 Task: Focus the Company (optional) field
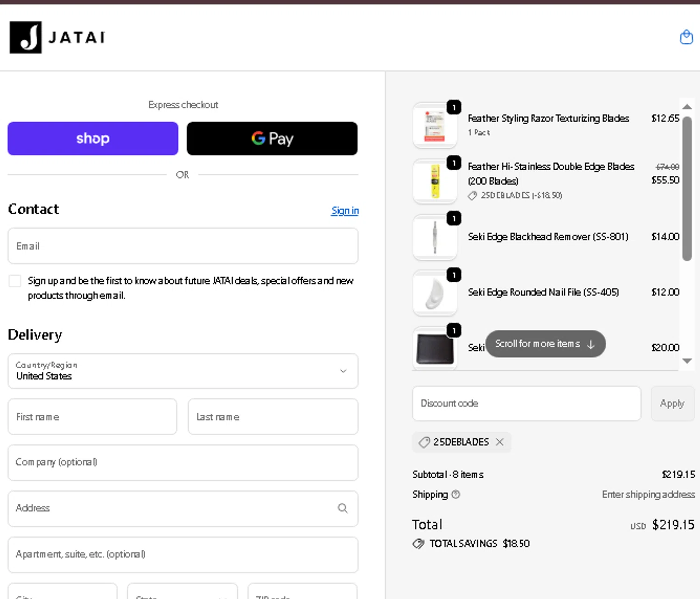tap(183, 462)
